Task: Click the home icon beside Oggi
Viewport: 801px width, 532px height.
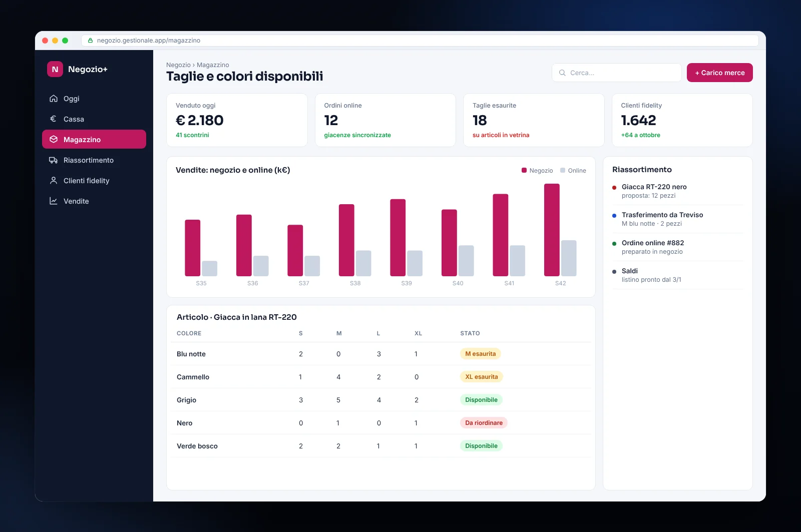Action: coord(54,99)
